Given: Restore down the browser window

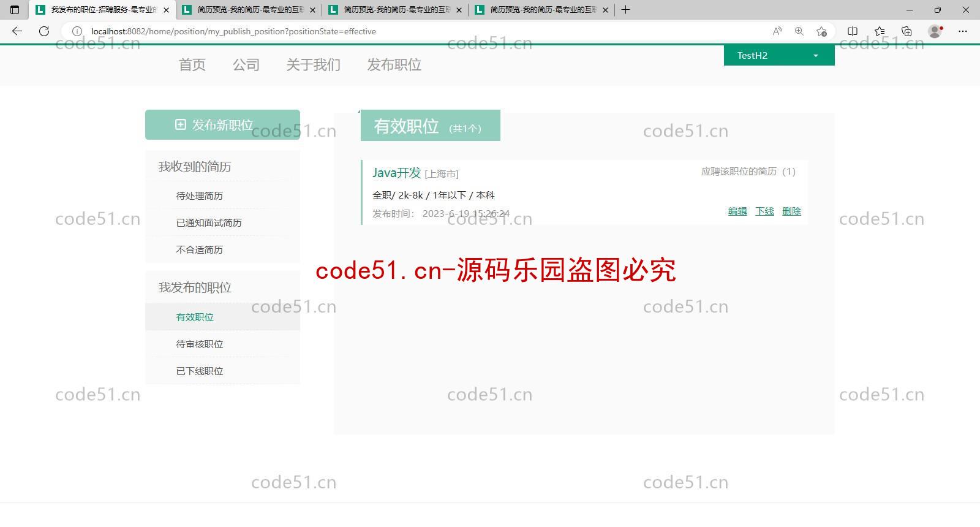Looking at the screenshot, I should pos(937,10).
